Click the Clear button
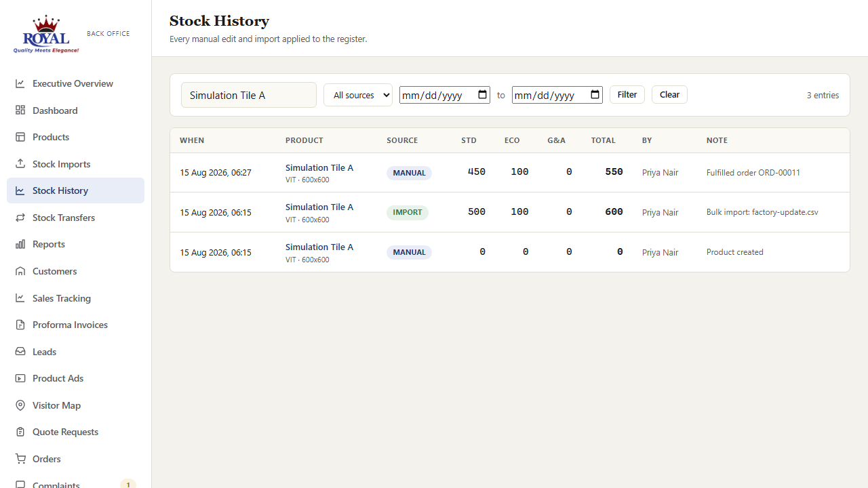 [669, 94]
